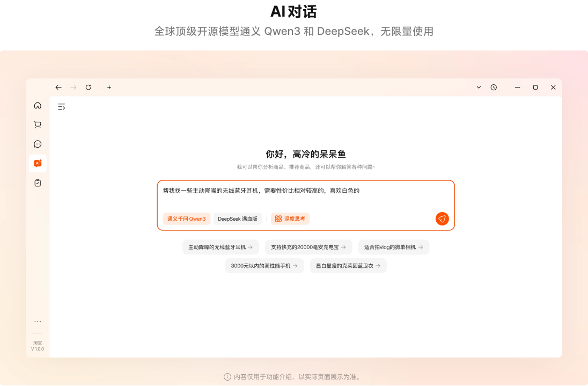588x386 pixels.
Task: Choose suggestion 3000元以内的高性能手机
Action: [x=264, y=266]
